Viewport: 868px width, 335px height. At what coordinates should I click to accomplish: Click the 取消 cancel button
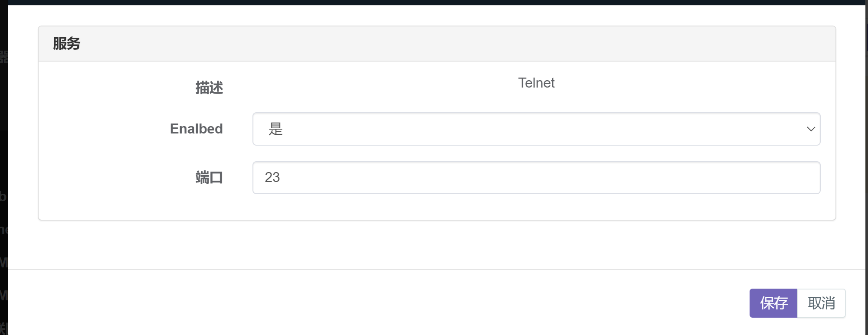[x=821, y=303]
